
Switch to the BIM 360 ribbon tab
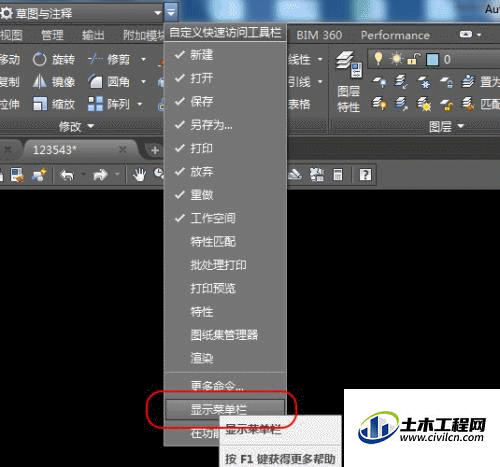coord(319,35)
